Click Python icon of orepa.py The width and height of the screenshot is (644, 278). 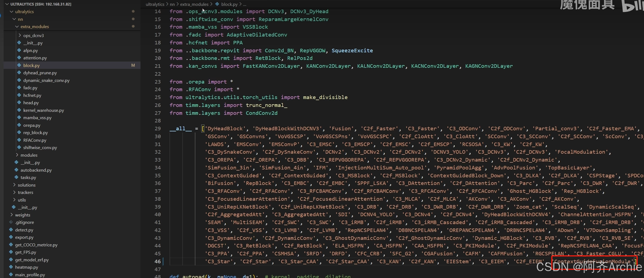click(19, 125)
